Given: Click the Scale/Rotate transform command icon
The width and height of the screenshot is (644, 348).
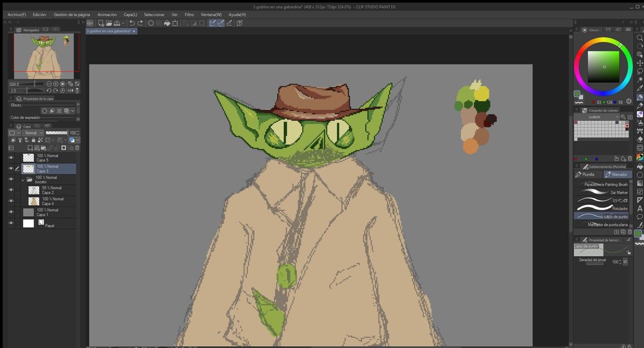Looking at the screenshot, I should tap(175, 23).
